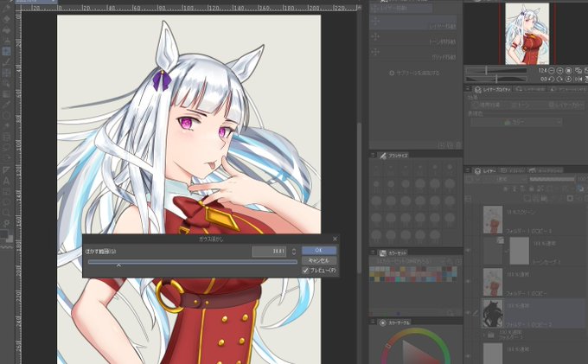The width and height of the screenshot is (588, 364).
Task: Click the navigator fit to screen icon
Action: pos(578,71)
